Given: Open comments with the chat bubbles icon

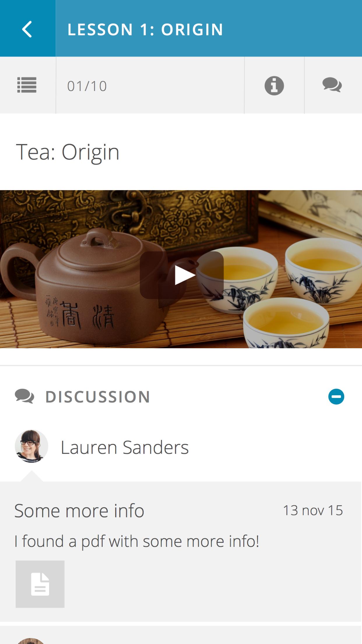Looking at the screenshot, I should pos(332,85).
